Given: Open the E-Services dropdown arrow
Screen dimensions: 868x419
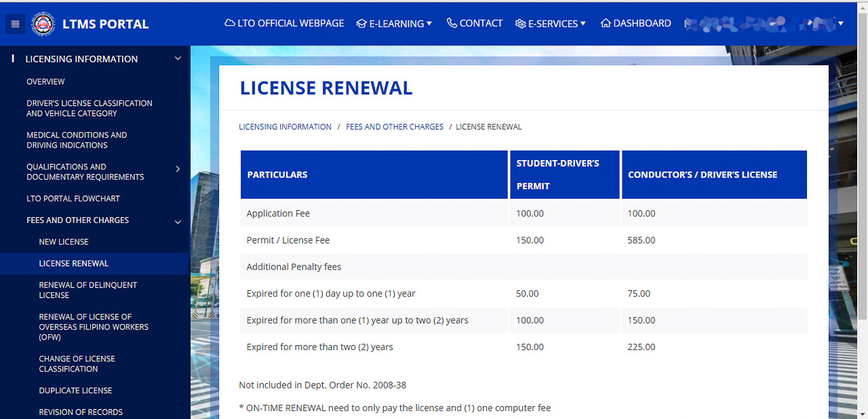Looking at the screenshot, I should [x=583, y=24].
